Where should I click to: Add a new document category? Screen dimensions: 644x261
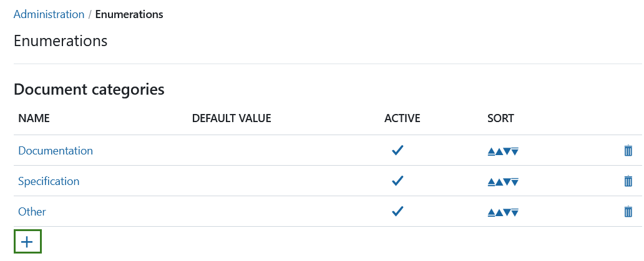click(27, 242)
